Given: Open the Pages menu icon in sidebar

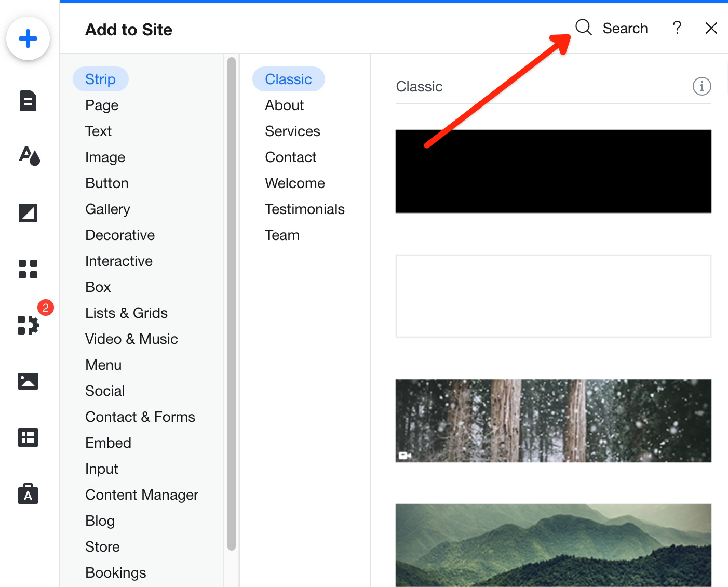Looking at the screenshot, I should (28, 101).
